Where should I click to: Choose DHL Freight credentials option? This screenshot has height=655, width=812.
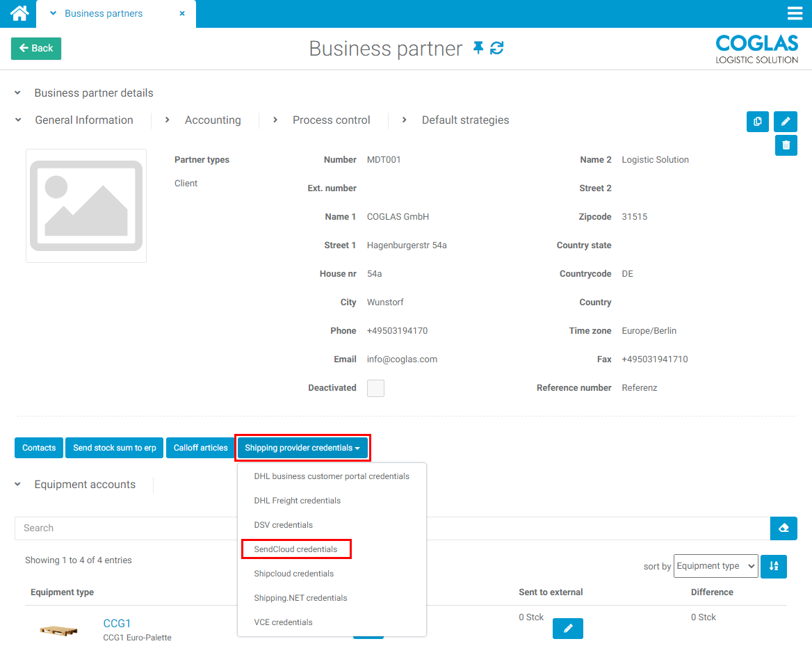[297, 501]
